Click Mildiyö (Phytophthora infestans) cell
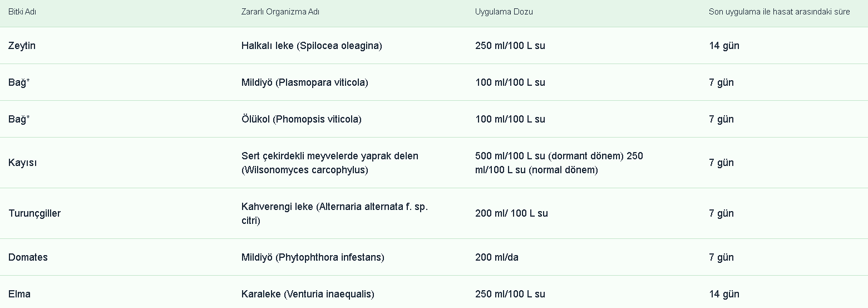The height and width of the screenshot is (308, 868). [313, 257]
